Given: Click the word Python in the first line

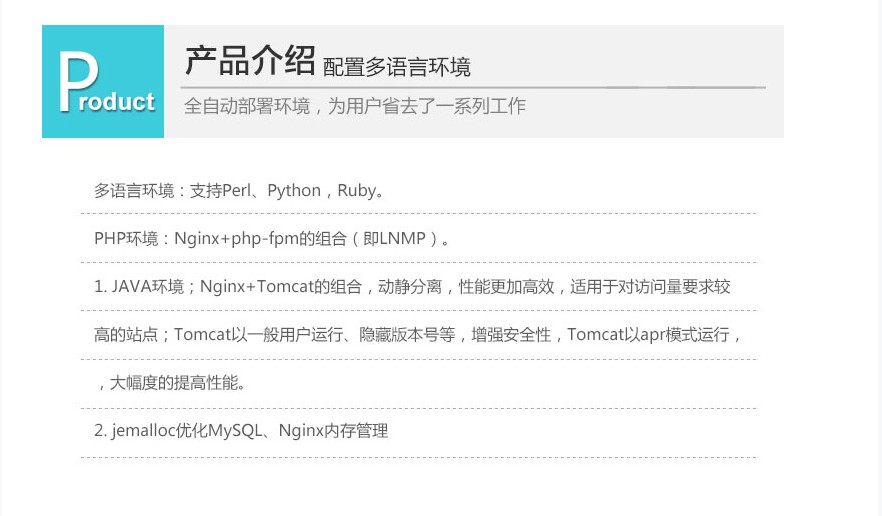Looking at the screenshot, I should pos(294,191).
